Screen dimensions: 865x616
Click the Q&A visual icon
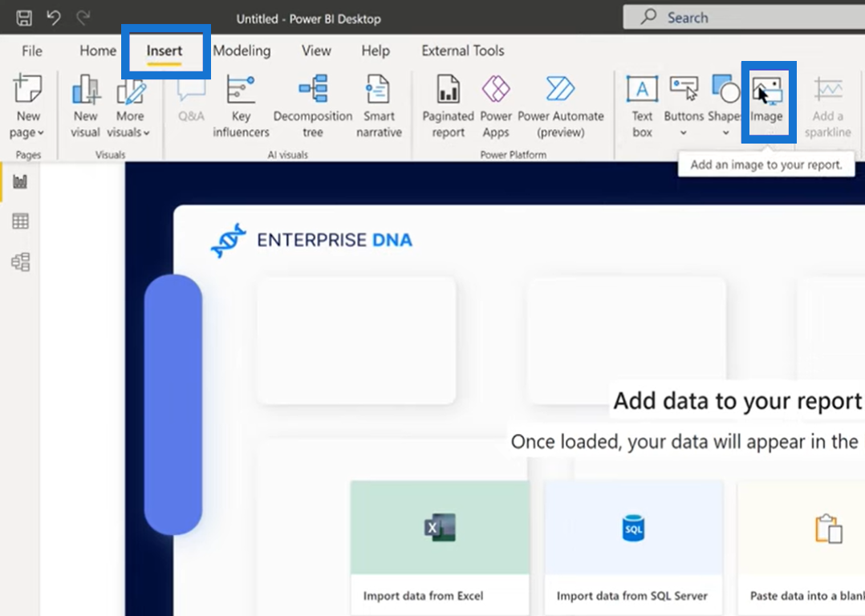point(192,101)
